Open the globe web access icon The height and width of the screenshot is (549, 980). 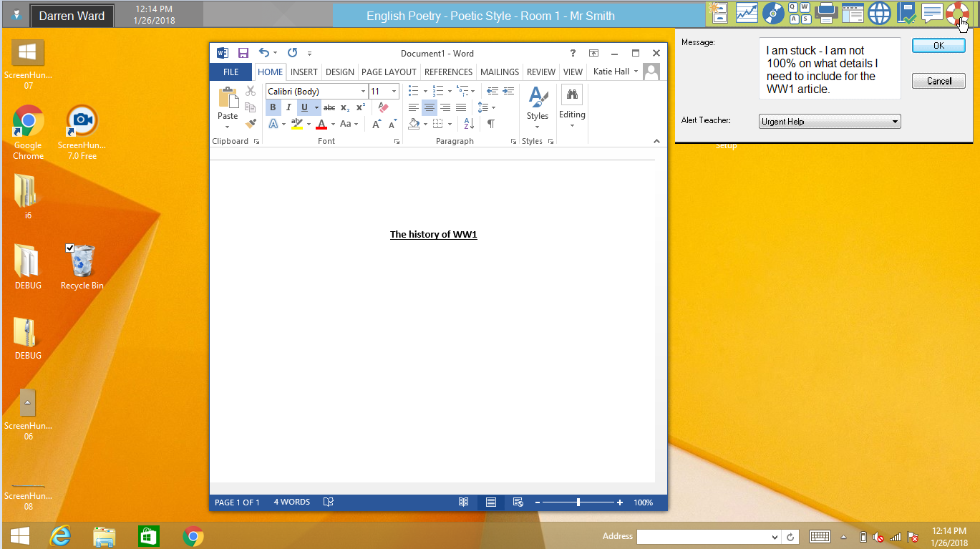pos(879,13)
